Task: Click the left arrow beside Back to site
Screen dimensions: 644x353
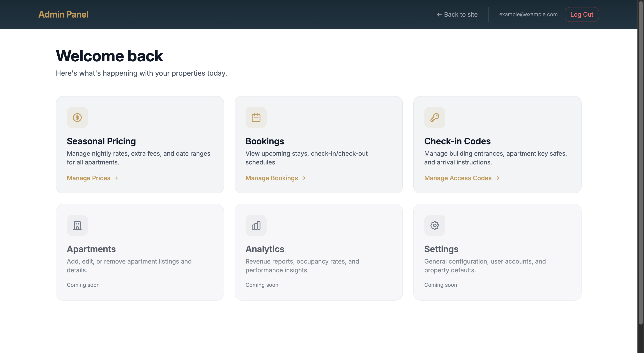Action: 439,15
